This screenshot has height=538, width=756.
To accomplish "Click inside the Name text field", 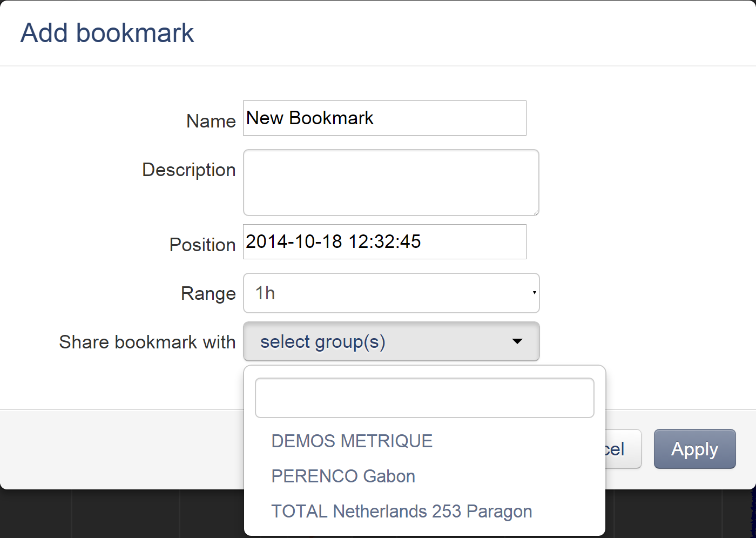I will point(384,118).
